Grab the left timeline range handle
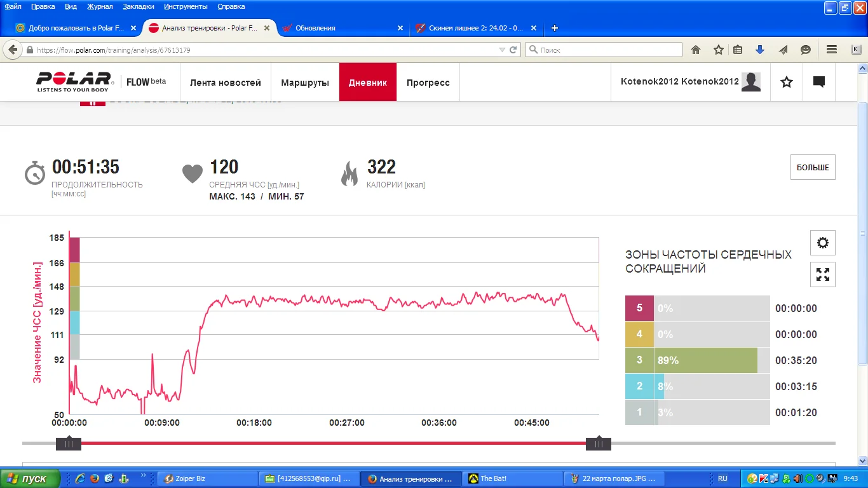 click(69, 444)
